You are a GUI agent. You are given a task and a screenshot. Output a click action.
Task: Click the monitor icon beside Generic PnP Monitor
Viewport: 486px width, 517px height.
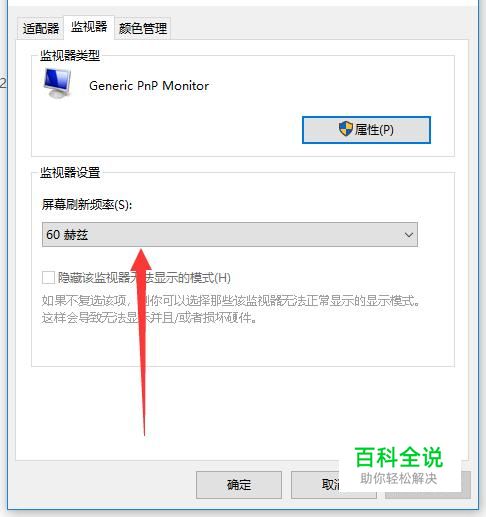click(57, 83)
